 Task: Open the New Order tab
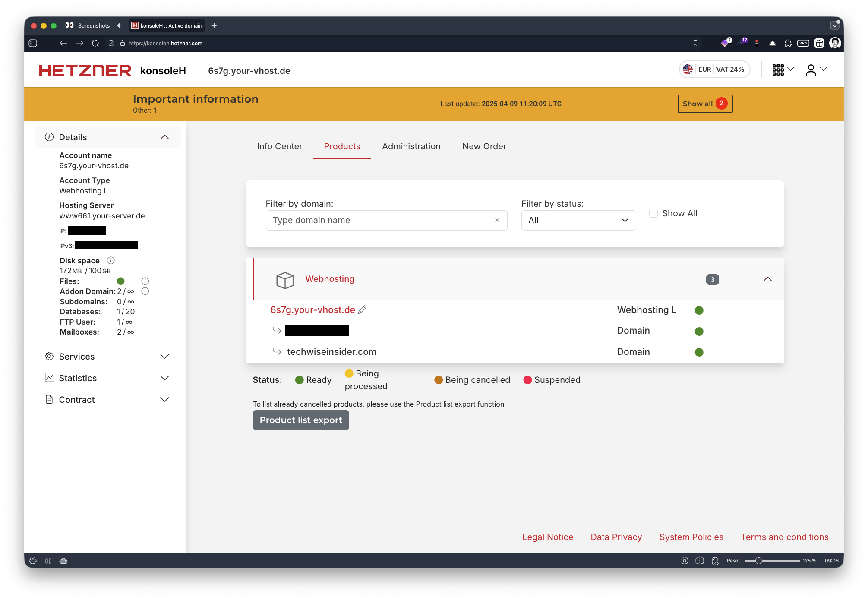[x=484, y=146]
